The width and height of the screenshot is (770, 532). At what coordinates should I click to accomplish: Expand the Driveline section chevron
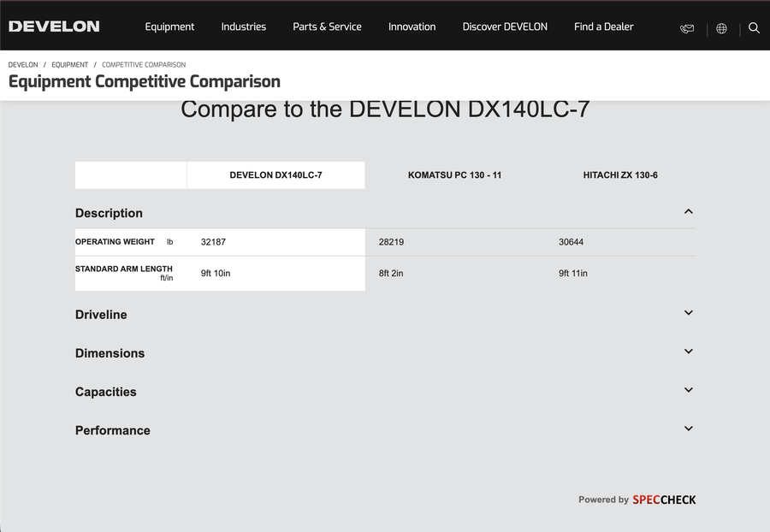[x=689, y=313]
